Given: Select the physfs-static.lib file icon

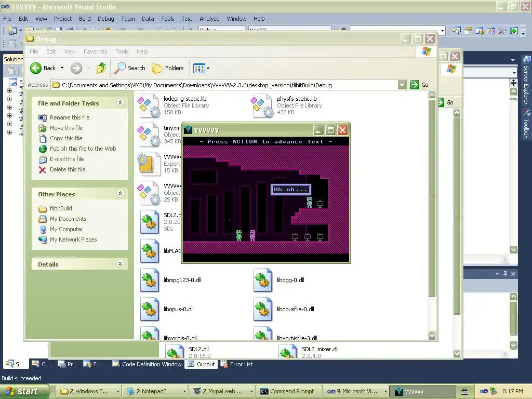Looking at the screenshot, I should [x=262, y=106].
